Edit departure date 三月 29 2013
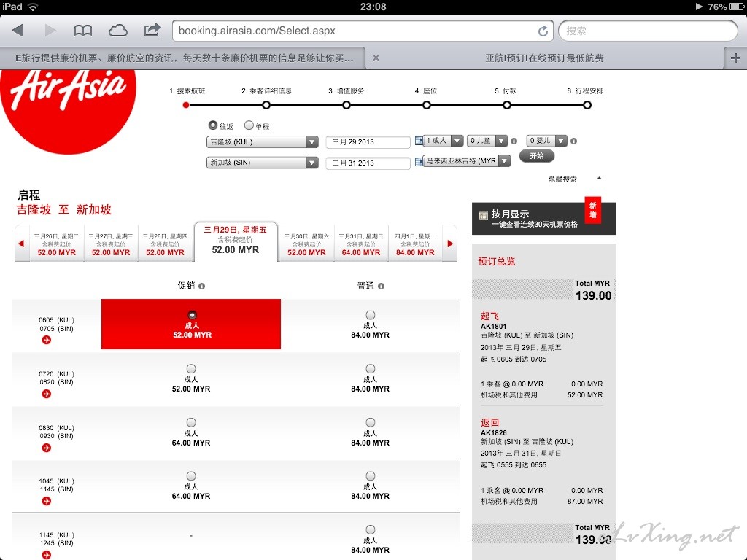Viewport: 747px width, 560px height. pos(368,142)
